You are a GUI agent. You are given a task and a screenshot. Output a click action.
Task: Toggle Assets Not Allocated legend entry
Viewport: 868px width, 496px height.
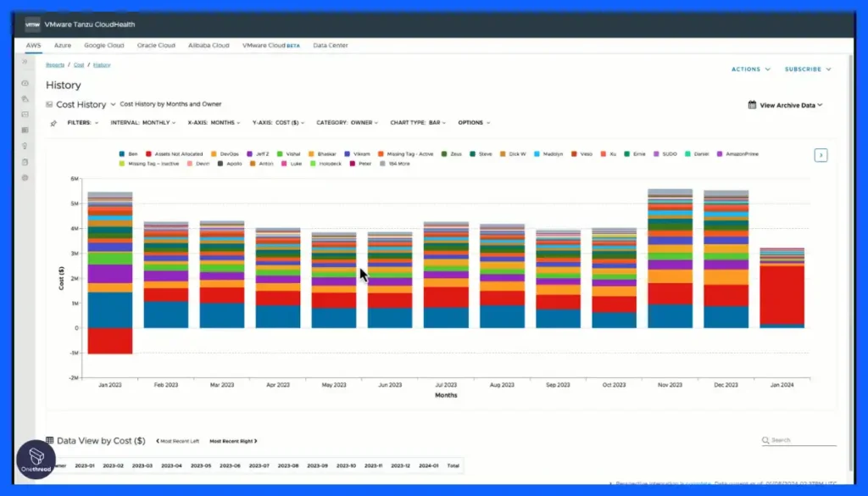coord(175,154)
